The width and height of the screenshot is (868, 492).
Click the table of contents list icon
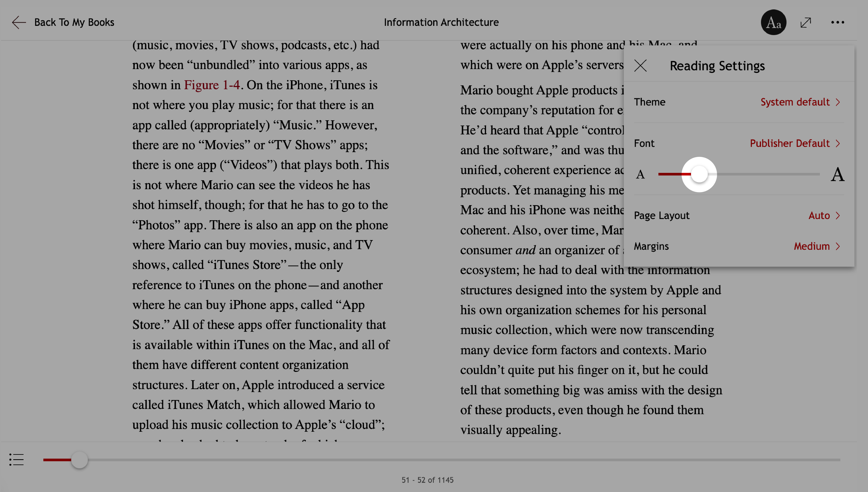(x=16, y=460)
